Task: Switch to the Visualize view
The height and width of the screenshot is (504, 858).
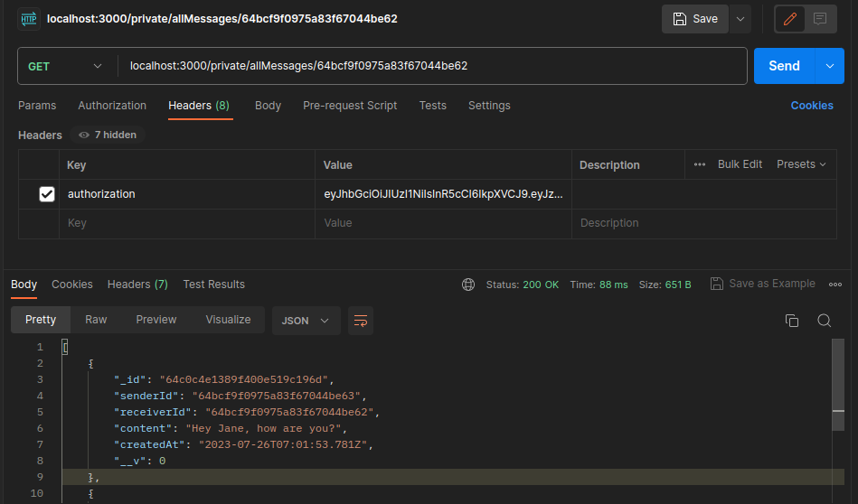Action: pos(228,320)
